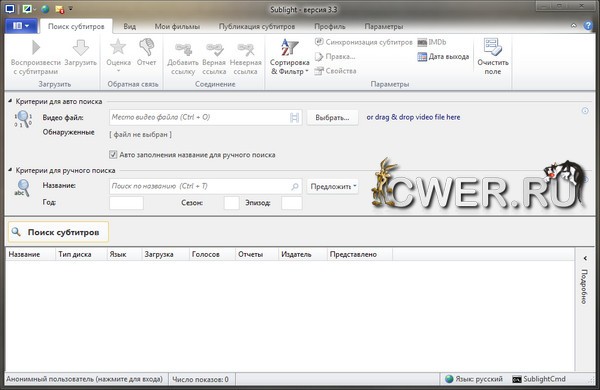The height and width of the screenshot is (390, 600).
Task: Click the Поиск субтитров search button
Action: click(59, 232)
